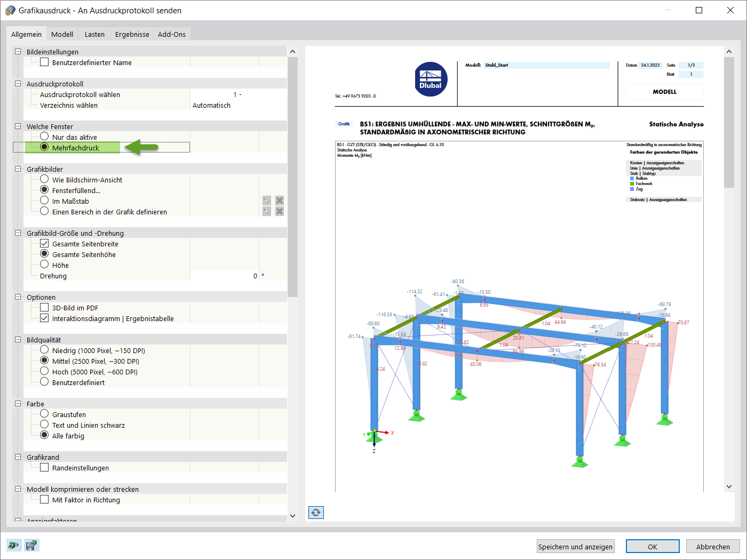Switch to the Add-Ons tab
Screen dimensions: 747x560
click(x=172, y=34)
